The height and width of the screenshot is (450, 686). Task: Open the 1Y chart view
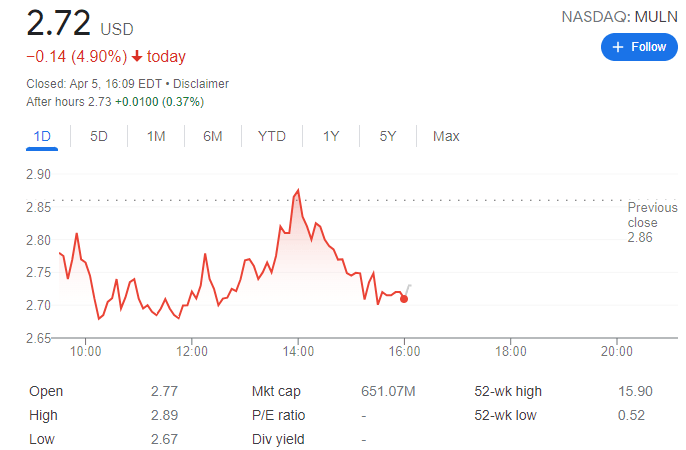330,136
